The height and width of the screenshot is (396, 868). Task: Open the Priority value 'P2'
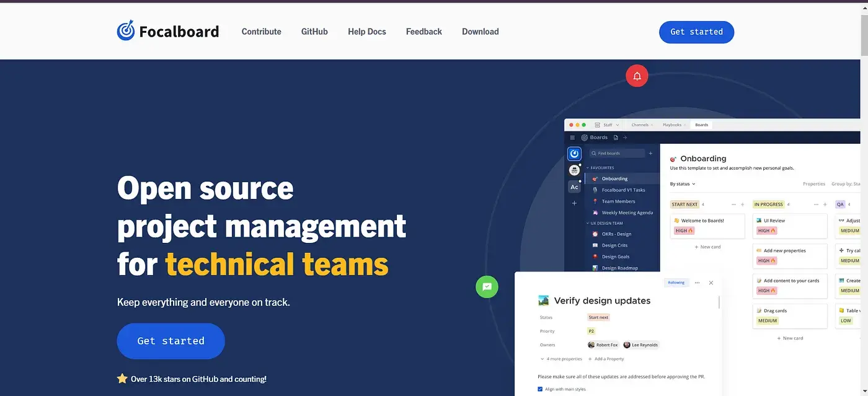pyautogui.click(x=591, y=331)
